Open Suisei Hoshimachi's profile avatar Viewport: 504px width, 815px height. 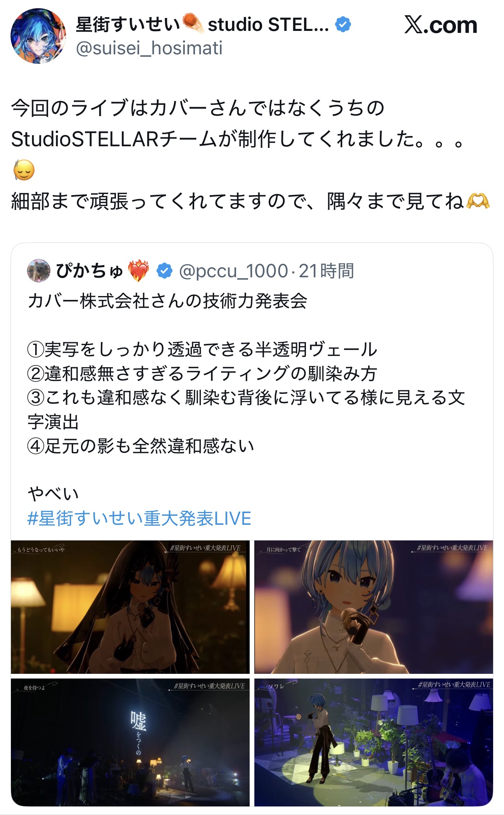pyautogui.click(x=38, y=36)
